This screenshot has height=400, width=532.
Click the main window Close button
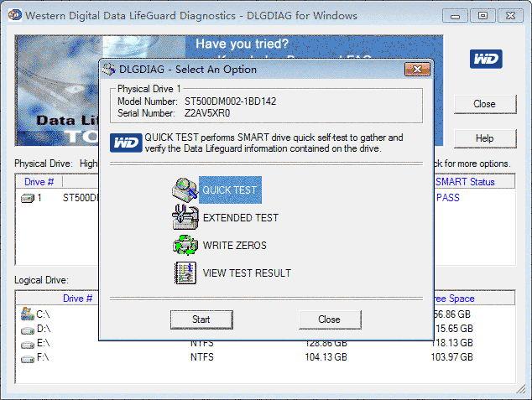coord(485,104)
